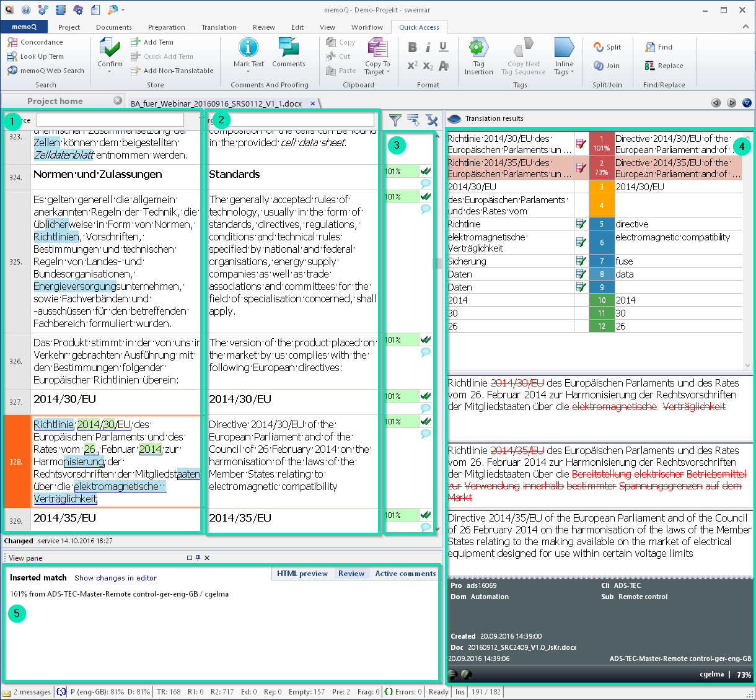Toggle Underline formatting
The height and width of the screenshot is (700, 756).
(x=444, y=48)
